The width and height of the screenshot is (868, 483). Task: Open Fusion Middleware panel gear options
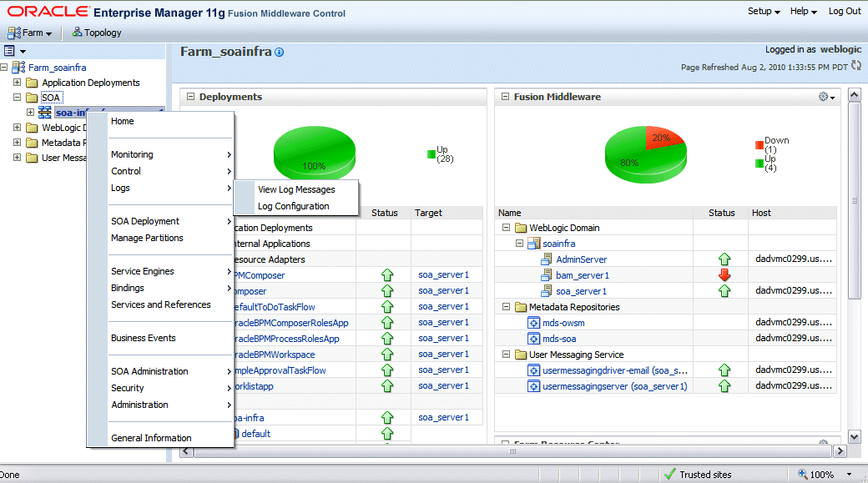click(826, 97)
